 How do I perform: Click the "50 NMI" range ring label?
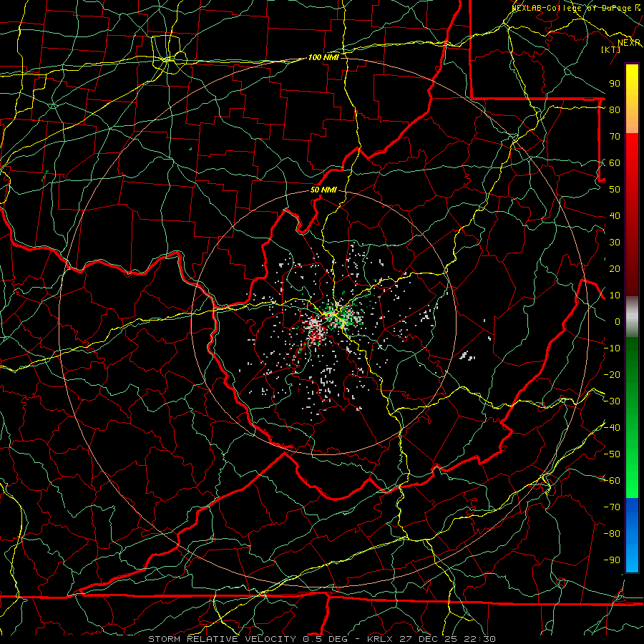(323, 190)
